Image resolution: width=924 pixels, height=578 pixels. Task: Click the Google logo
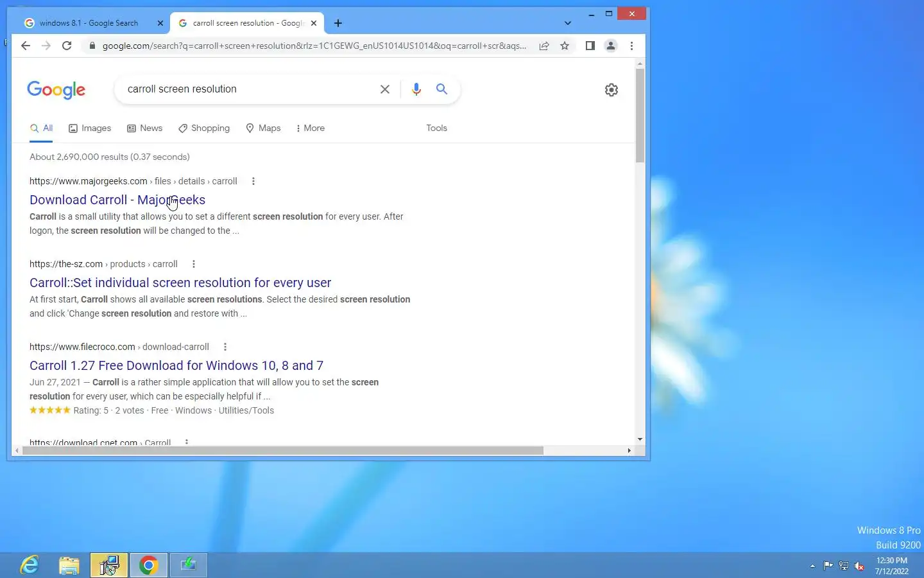56,90
